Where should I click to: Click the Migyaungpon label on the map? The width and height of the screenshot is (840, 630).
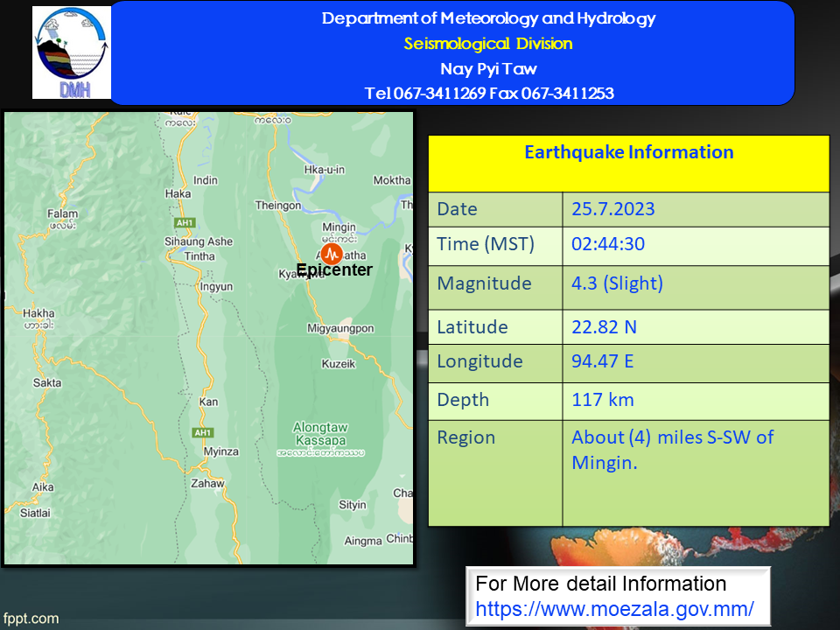(340, 328)
